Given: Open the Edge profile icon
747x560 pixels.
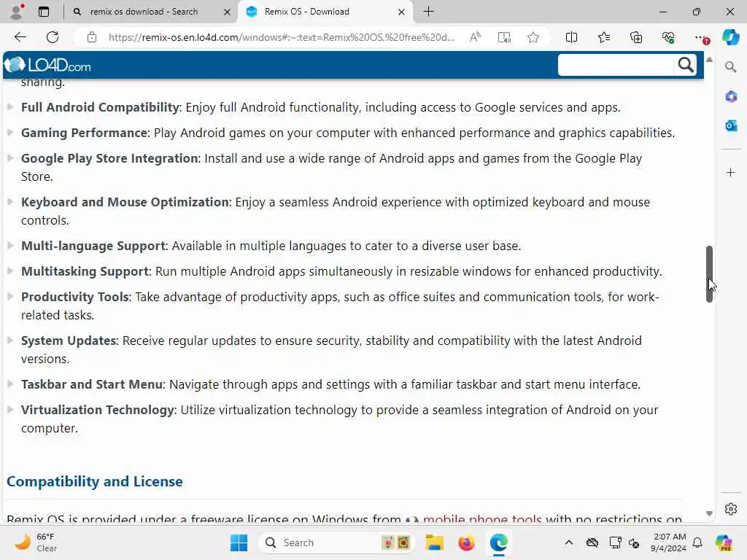Looking at the screenshot, I should (17, 12).
